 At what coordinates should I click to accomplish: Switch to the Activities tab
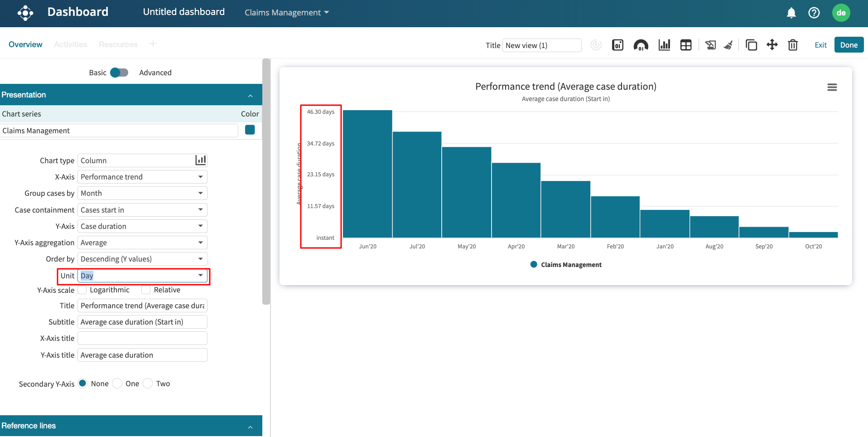[x=70, y=44]
